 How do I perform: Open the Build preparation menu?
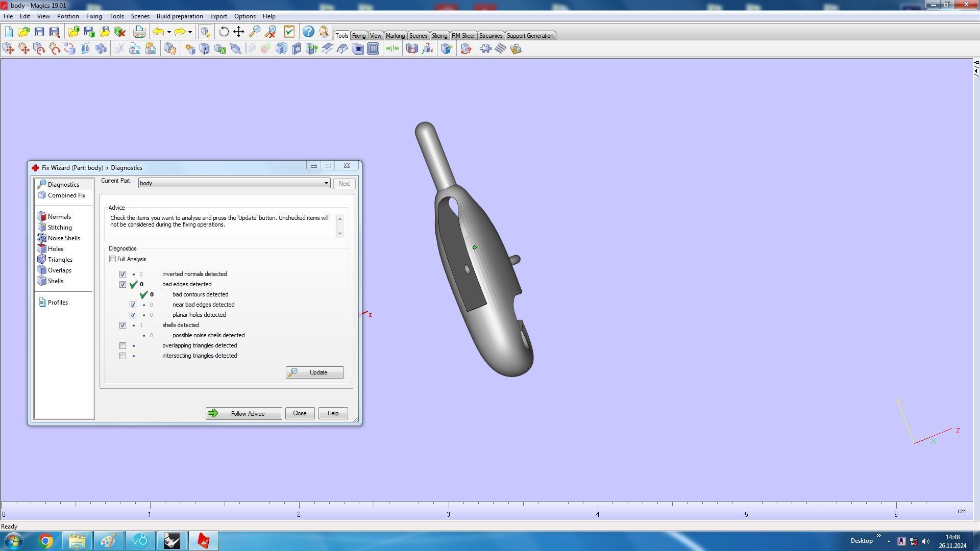[179, 16]
